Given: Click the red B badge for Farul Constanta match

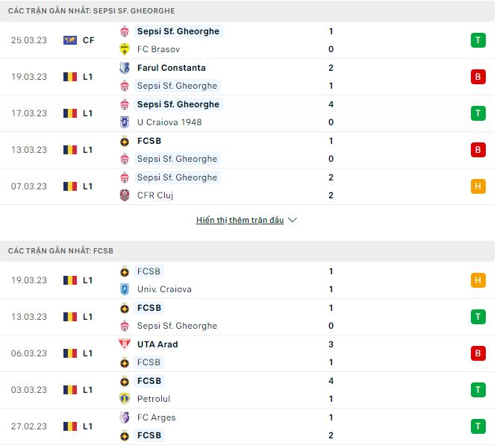Looking at the screenshot, I should pos(478,77).
